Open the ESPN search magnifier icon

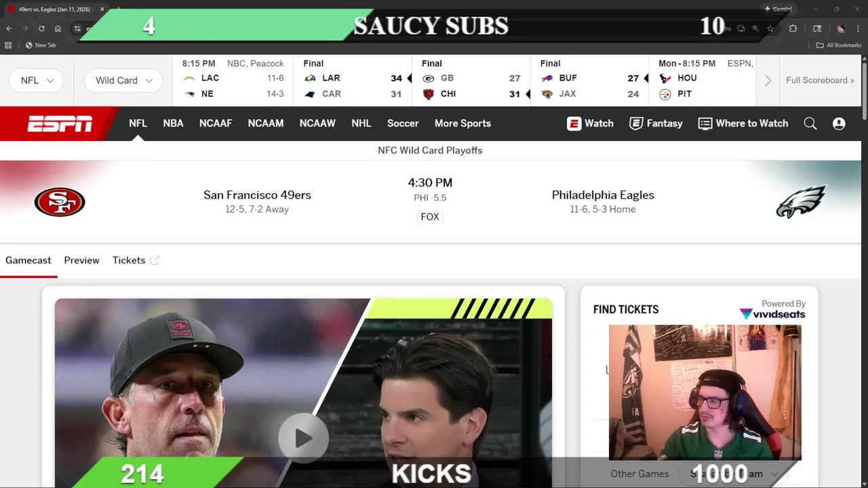(810, 123)
